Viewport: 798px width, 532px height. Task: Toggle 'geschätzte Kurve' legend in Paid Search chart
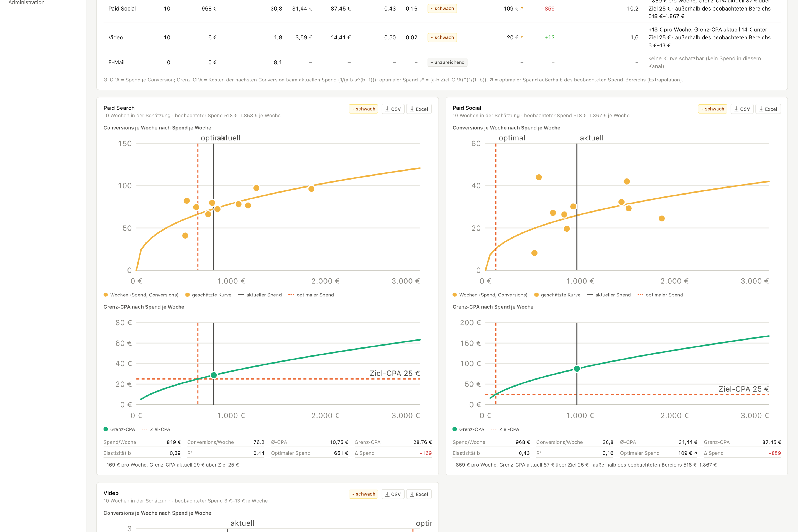tap(208, 295)
